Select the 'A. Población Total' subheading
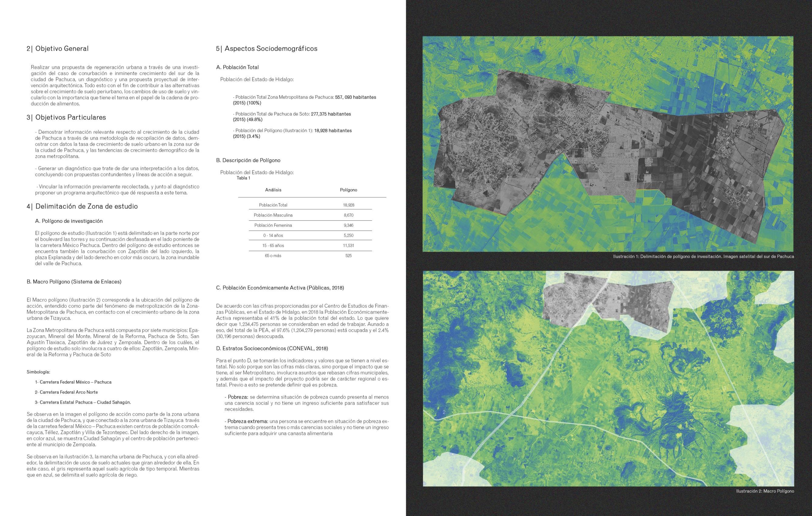Viewport: 812px width, 516px height. tap(238, 67)
